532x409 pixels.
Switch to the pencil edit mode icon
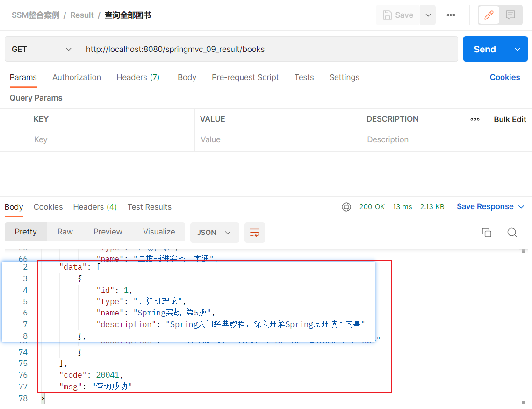click(489, 15)
